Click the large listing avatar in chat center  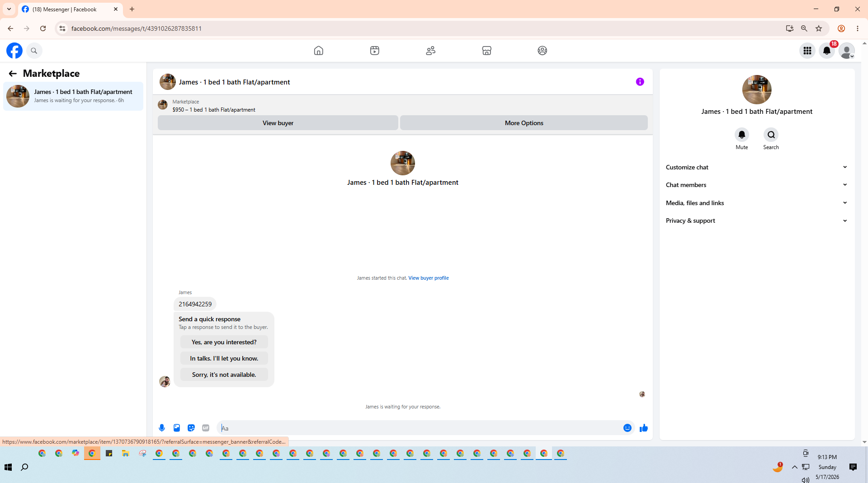click(403, 163)
